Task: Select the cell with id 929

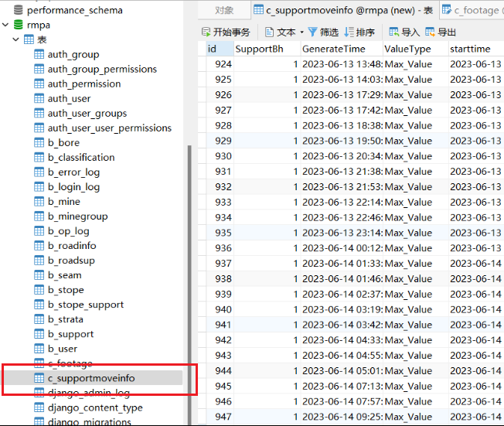Action: [220, 141]
